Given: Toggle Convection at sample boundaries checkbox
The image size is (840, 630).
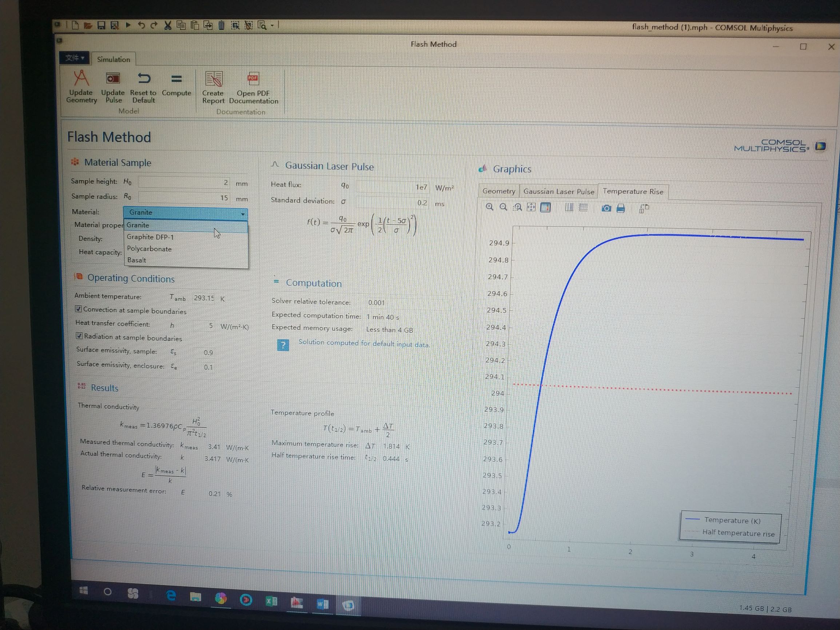Looking at the screenshot, I should click(x=79, y=309).
